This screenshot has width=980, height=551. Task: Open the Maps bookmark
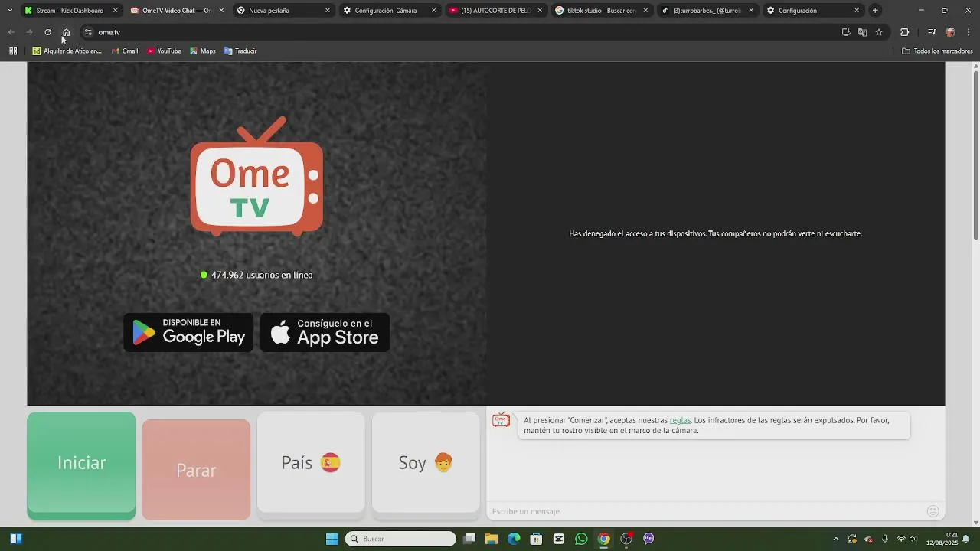coord(203,51)
